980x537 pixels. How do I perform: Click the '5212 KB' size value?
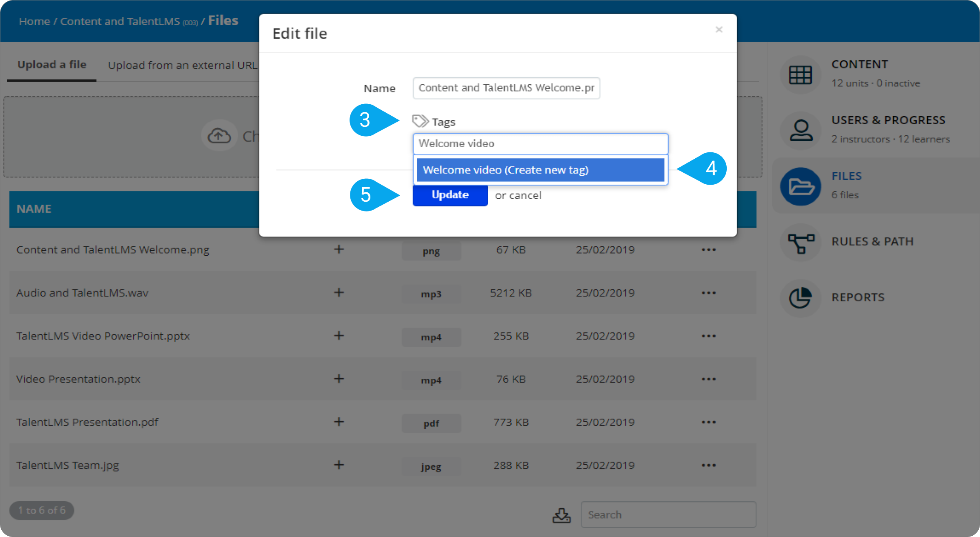point(511,293)
